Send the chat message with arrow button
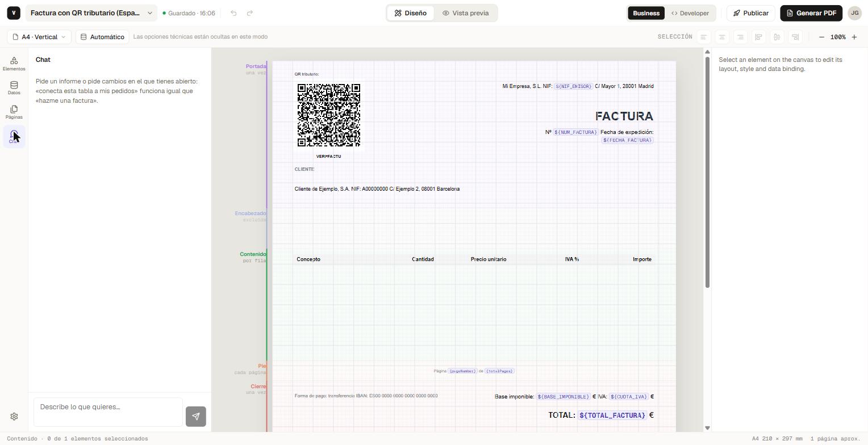The image size is (868, 445). [195, 417]
